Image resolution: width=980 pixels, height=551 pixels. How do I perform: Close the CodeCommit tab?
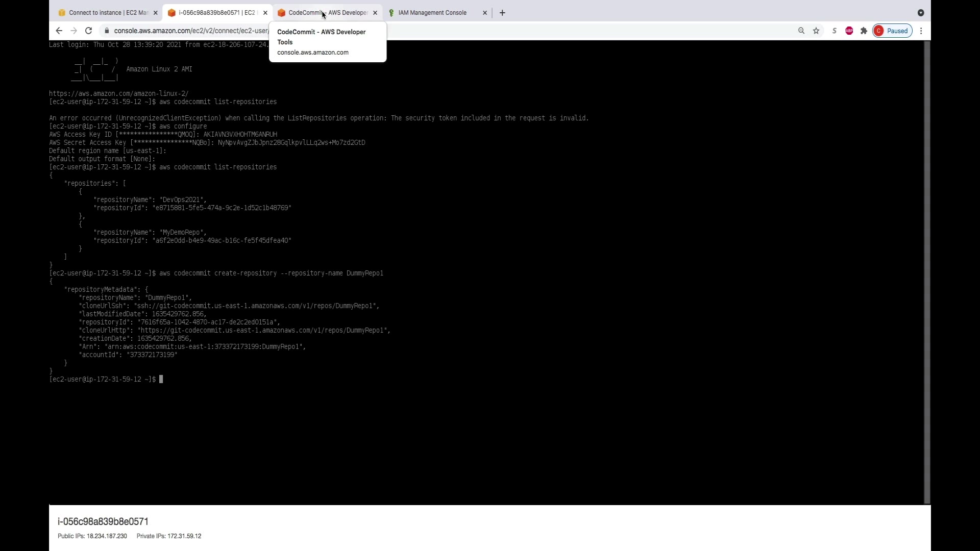pos(375,13)
